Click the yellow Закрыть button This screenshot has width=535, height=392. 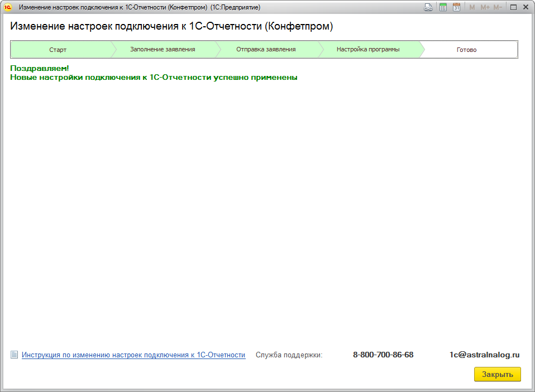pyautogui.click(x=498, y=374)
